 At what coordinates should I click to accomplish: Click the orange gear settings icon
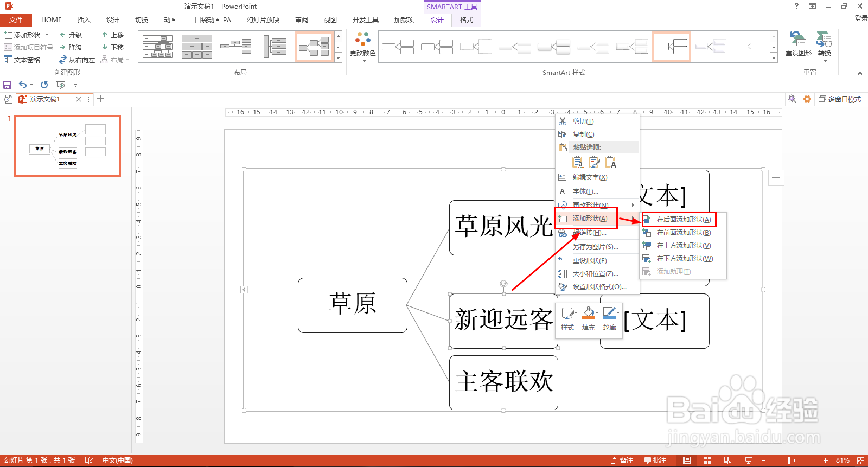807,99
